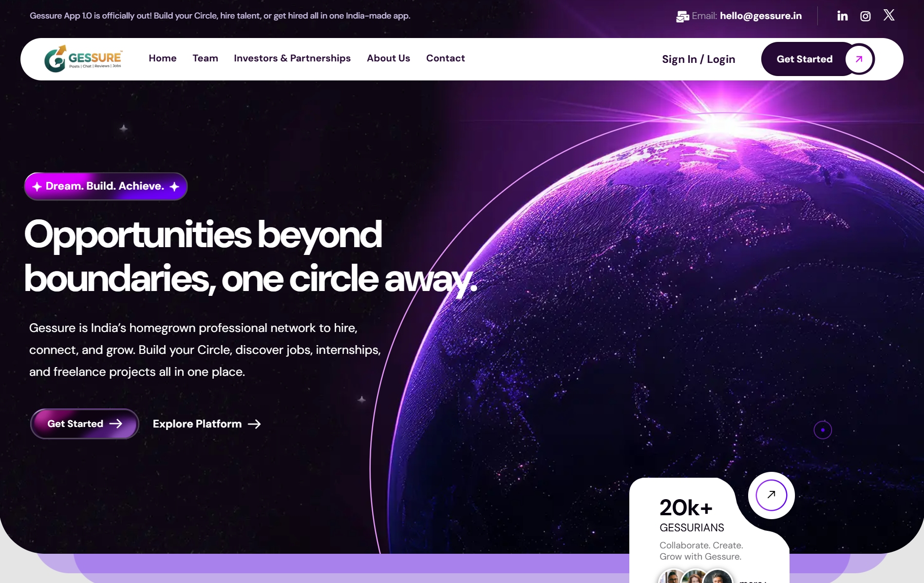Click the arrow next to Explore Platform
Viewport: 924px width, 583px height.
254,424
